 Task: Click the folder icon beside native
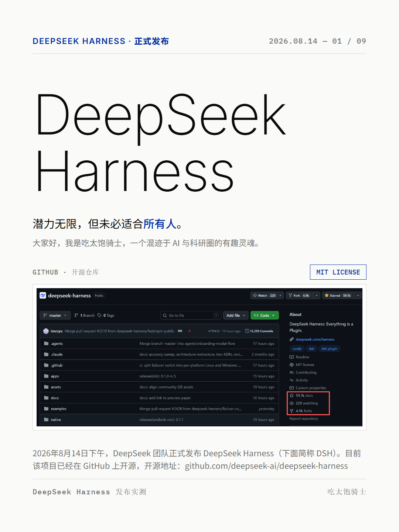[46, 420]
